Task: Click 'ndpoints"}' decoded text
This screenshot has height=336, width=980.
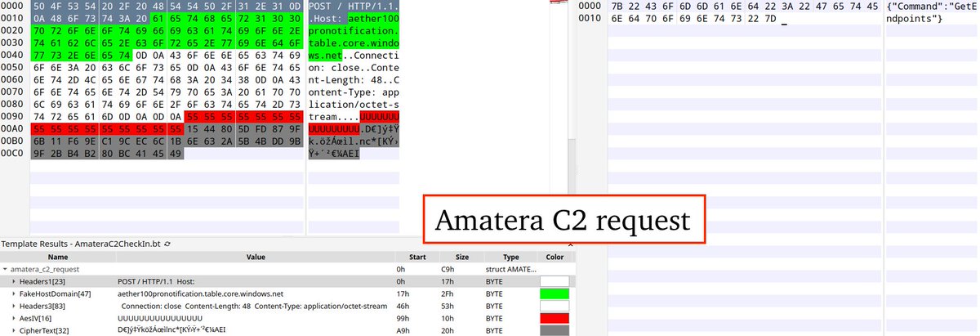Action: point(915,17)
